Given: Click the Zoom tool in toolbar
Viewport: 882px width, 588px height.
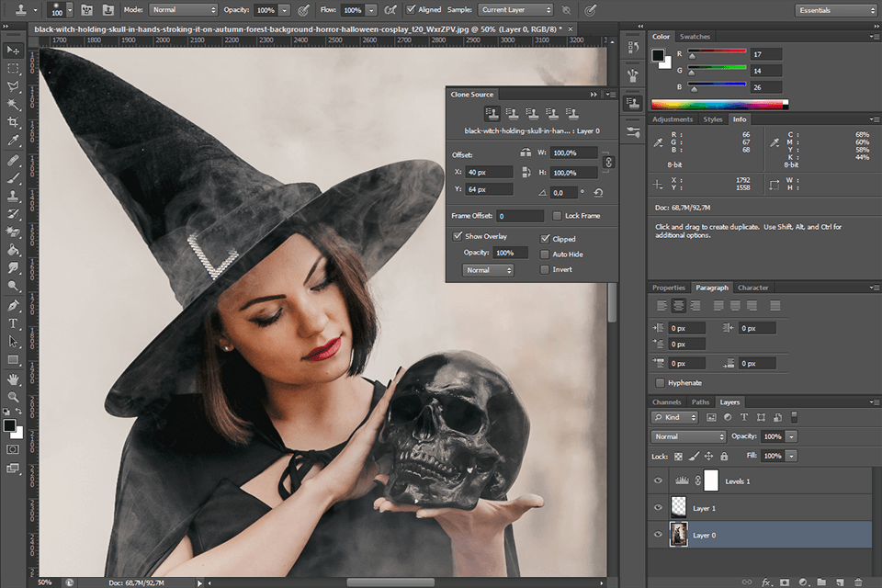Looking at the screenshot, I should click(14, 397).
